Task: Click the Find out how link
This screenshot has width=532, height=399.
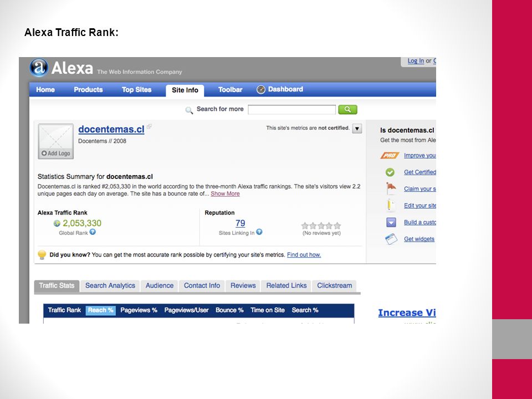Action: pos(304,255)
